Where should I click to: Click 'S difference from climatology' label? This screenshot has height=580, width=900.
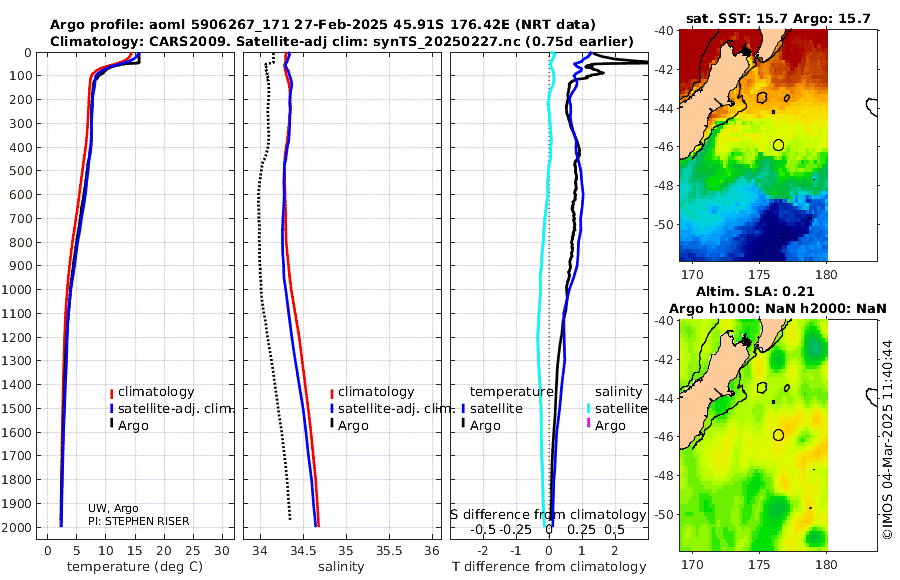click(x=548, y=515)
